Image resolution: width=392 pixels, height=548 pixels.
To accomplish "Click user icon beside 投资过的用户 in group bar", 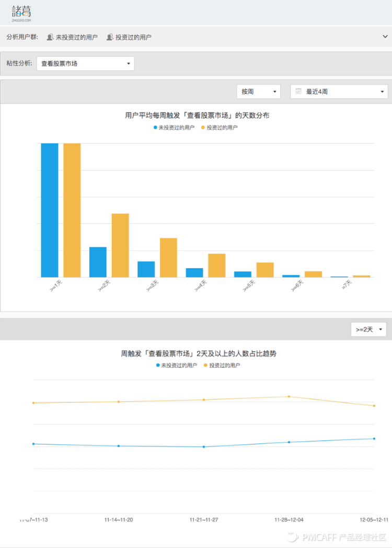I will pos(110,37).
